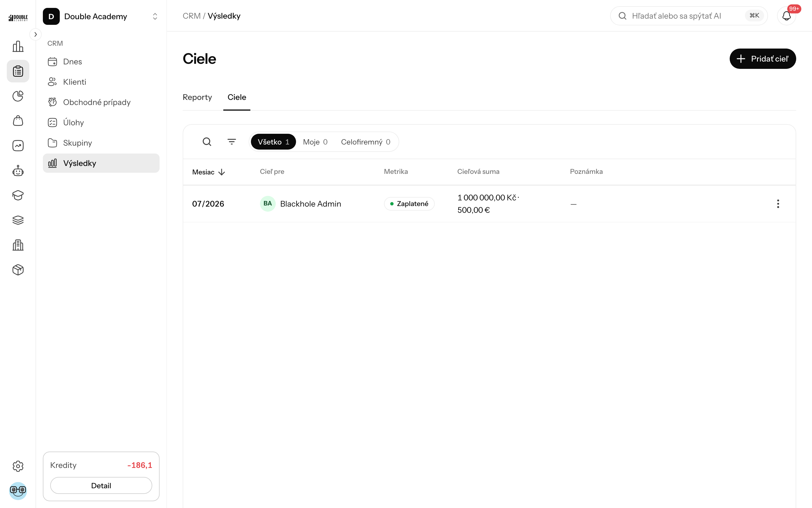812x508 pixels.
Task: Open Výsledky in the CRM menu
Action: tap(101, 163)
